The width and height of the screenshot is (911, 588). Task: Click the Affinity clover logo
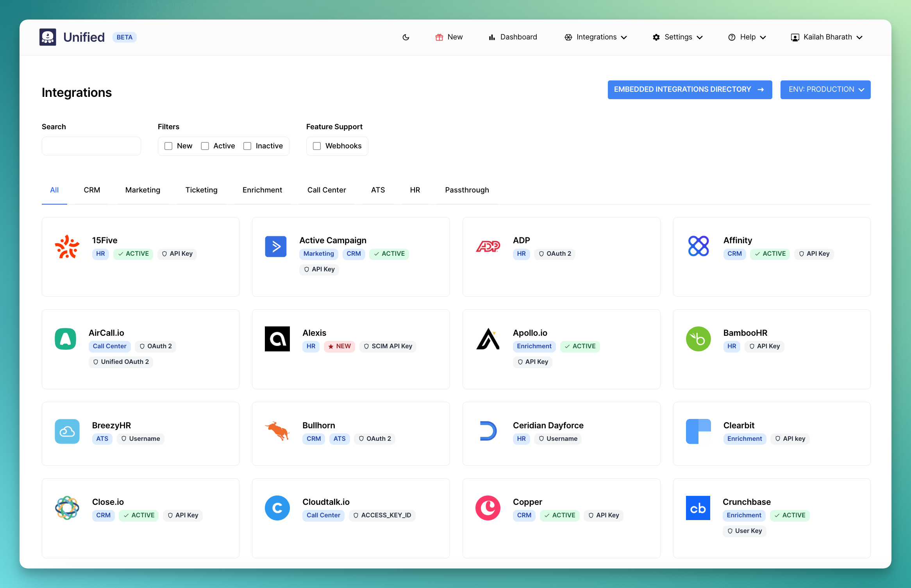pos(698,246)
